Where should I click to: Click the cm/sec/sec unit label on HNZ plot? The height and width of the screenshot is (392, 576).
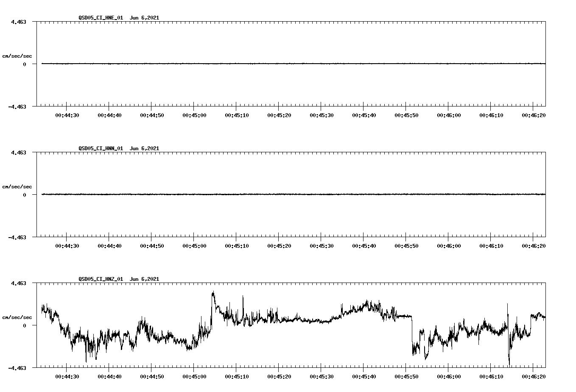coord(17,317)
